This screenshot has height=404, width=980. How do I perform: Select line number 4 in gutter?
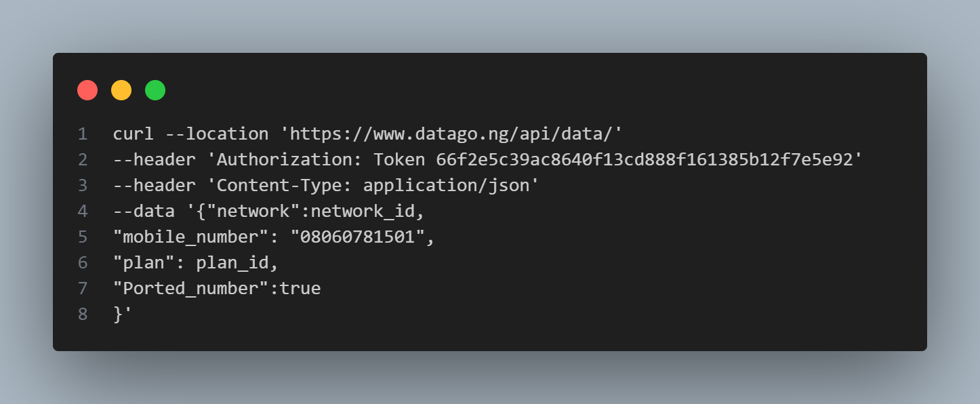[x=83, y=211]
